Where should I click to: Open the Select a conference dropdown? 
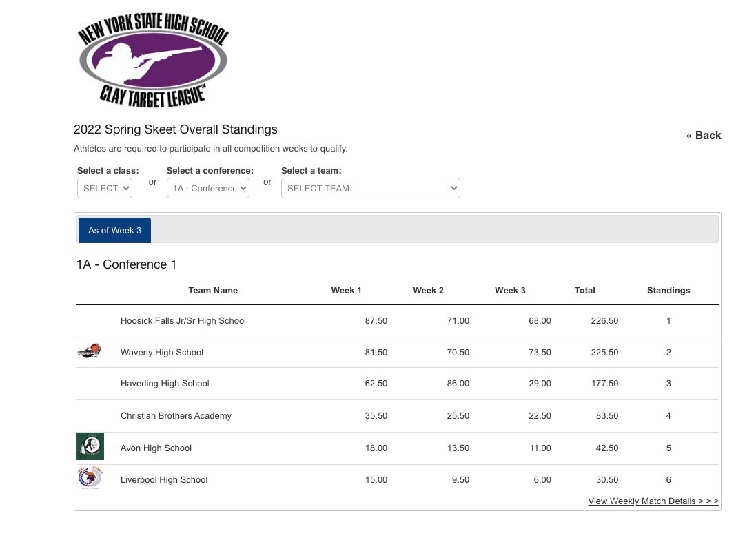tap(208, 188)
